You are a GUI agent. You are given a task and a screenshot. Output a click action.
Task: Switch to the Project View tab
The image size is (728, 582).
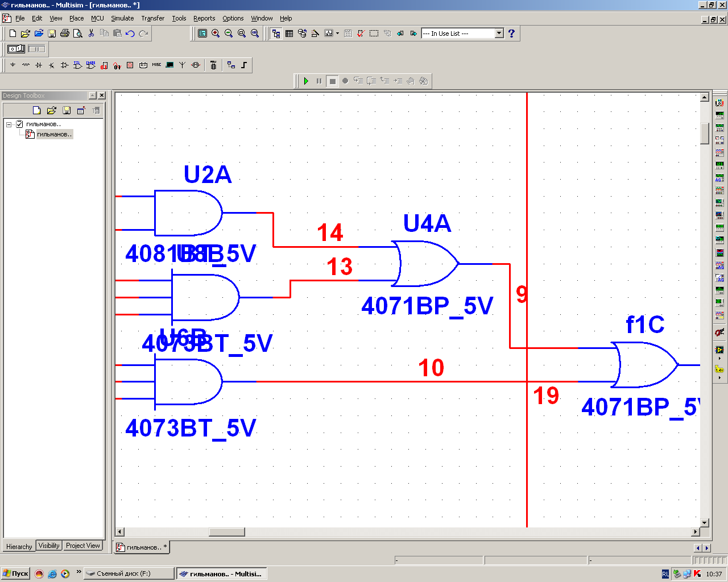(x=83, y=546)
